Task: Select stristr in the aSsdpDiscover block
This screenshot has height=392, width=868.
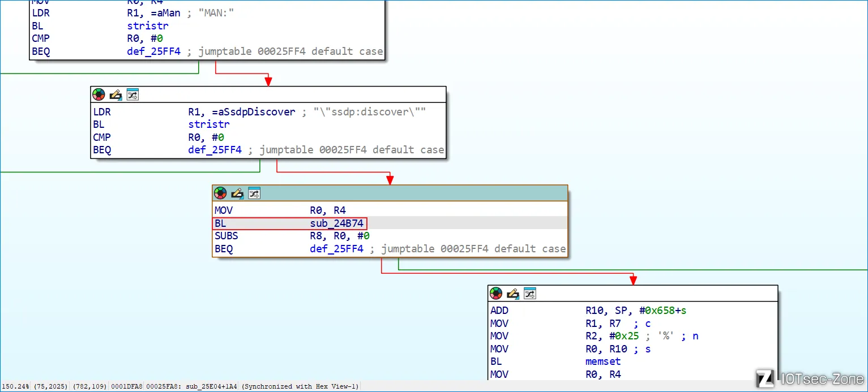Action: (x=209, y=124)
